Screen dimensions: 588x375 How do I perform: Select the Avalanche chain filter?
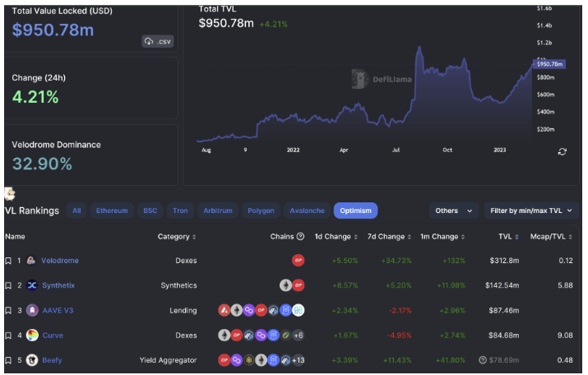(x=307, y=211)
